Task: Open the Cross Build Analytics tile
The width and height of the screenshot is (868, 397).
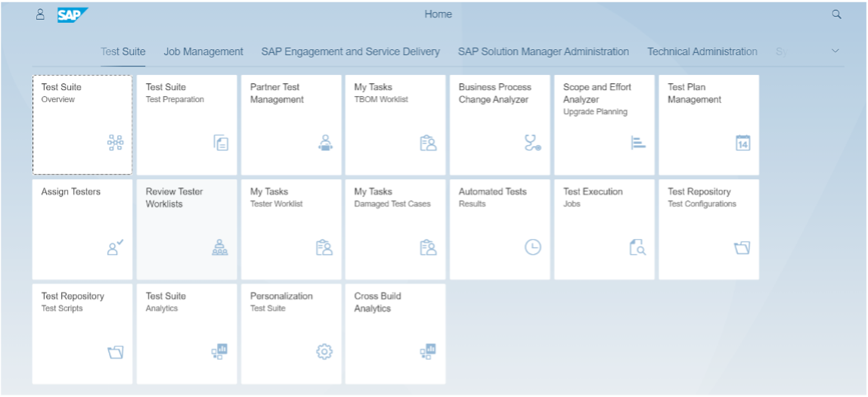Action: 395,334
